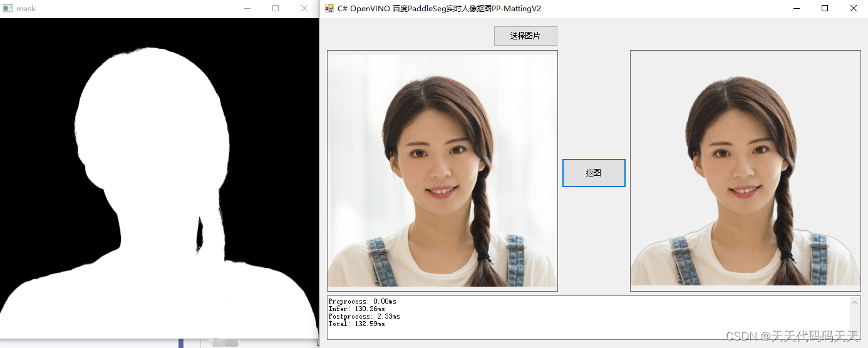Click the log scrollbar down arrow
Viewport: 868px width, 348px height.
coord(854,333)
